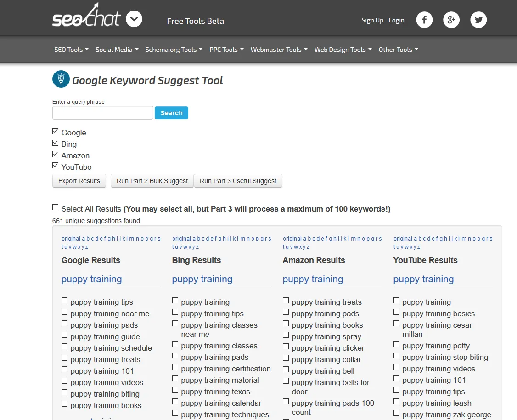This screenshot has width=517, height=420.
Task: Check 'puppy training cesar millan' in YouTube results
Action: (396, 324)
